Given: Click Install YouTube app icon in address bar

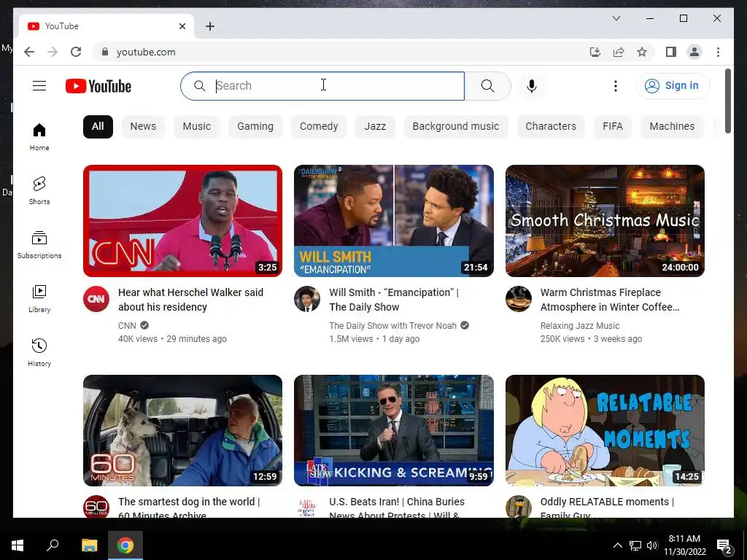Looking at the screenshot, I should point(595,52).
